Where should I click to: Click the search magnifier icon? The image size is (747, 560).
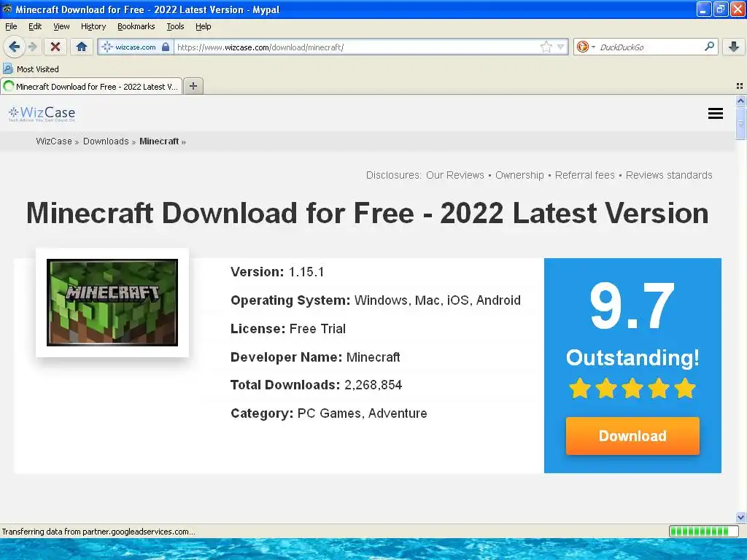pyautogui.click(x=709, y=47)
